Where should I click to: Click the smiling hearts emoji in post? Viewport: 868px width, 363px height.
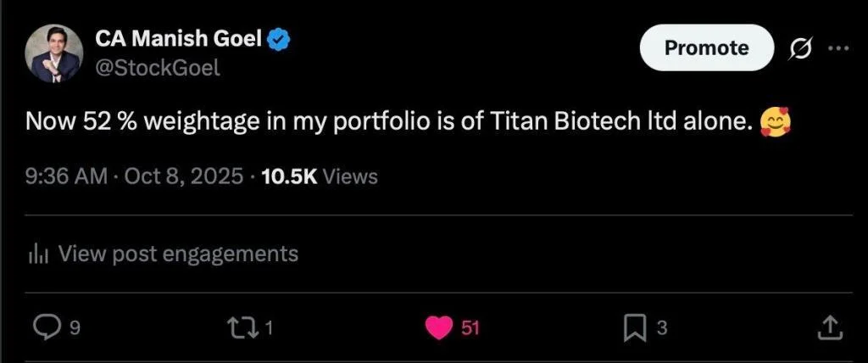click(774, 124)
